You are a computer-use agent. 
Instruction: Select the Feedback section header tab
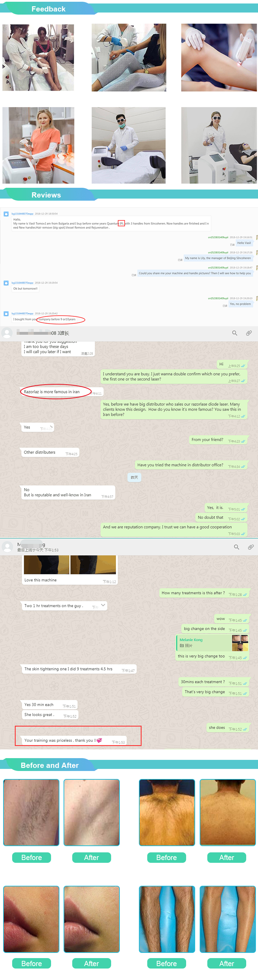48,9
